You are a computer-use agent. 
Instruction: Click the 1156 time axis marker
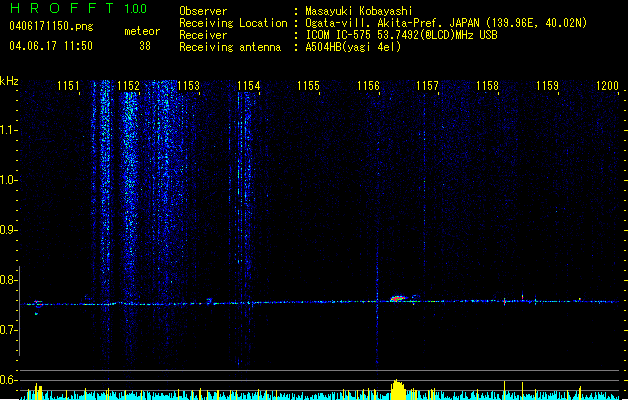click(368, 86)
